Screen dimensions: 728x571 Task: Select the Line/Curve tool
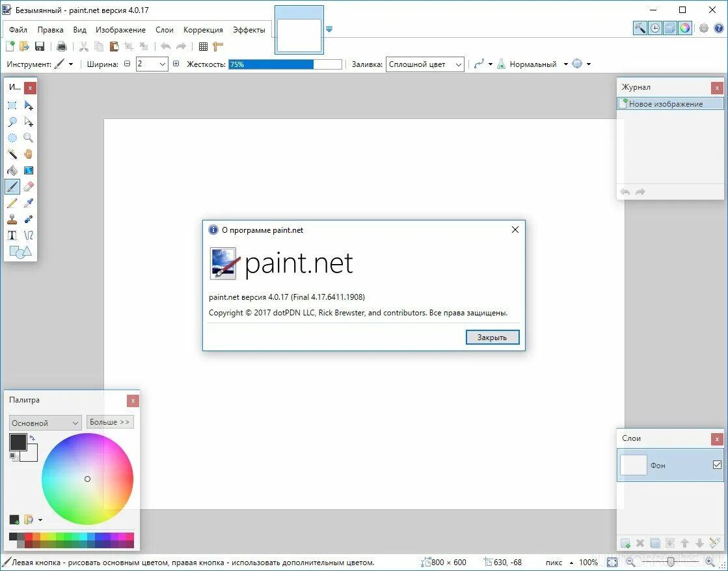click(x=29, y=235)
